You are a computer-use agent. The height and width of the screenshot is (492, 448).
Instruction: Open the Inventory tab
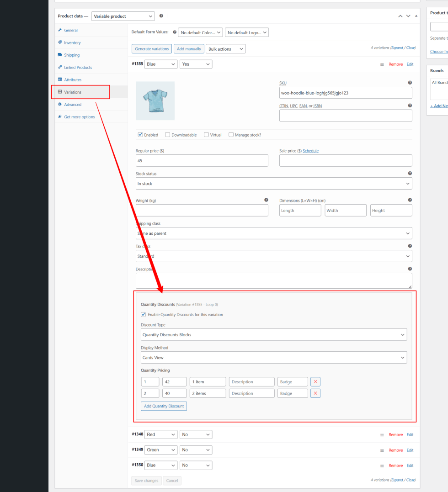[72, 42]
